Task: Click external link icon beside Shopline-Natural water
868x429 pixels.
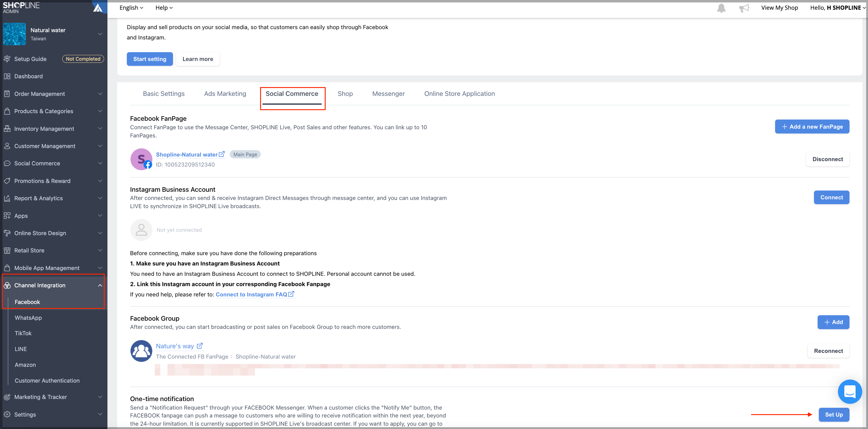Action: [x=222, y=154]
